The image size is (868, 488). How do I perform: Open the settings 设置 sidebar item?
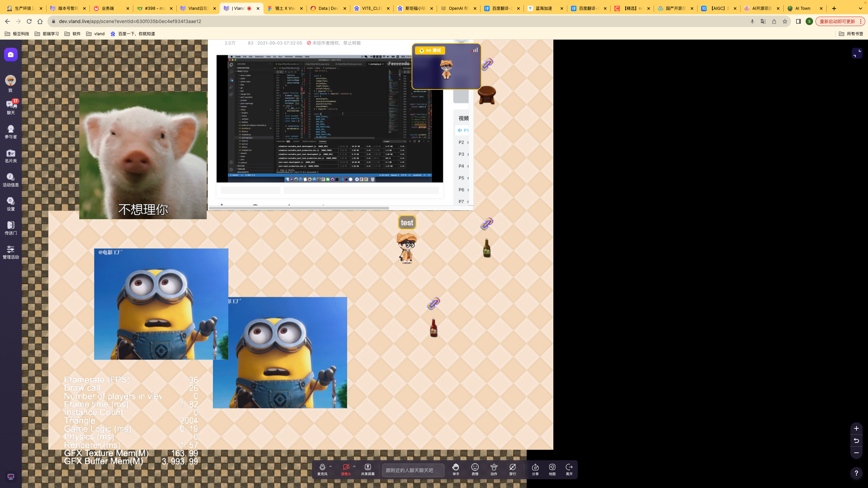click(x=11, y=204)
